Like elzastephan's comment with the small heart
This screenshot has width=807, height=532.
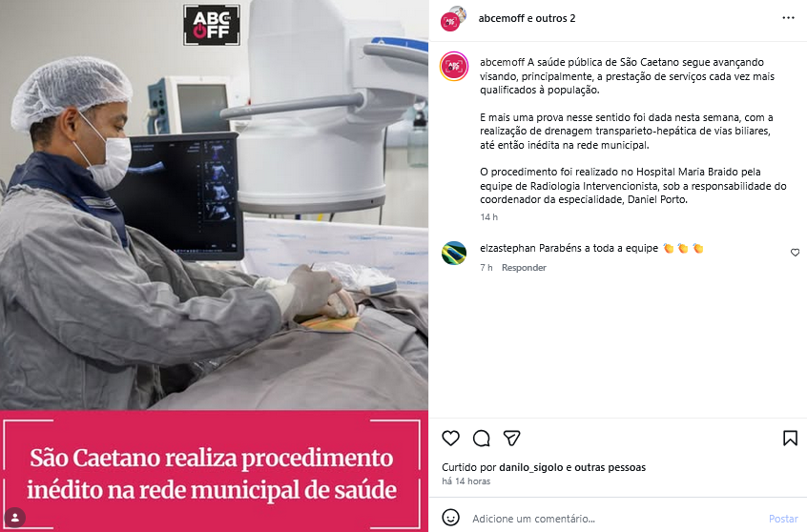(796, 253)
